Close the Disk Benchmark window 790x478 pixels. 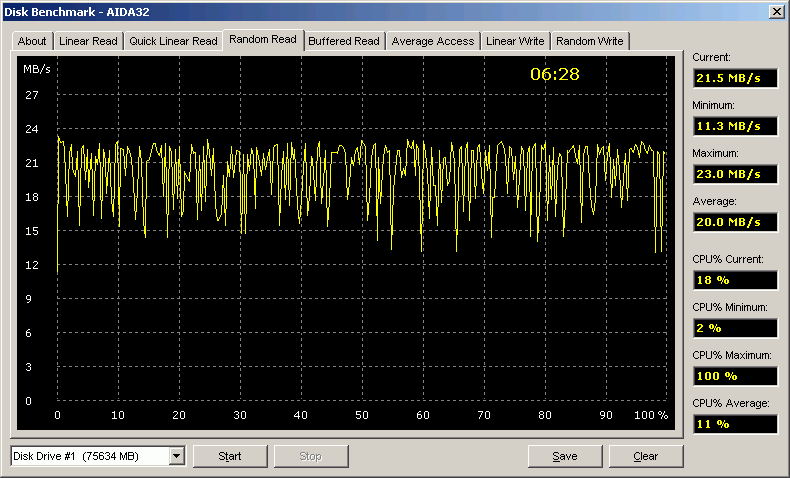(775, 11)
